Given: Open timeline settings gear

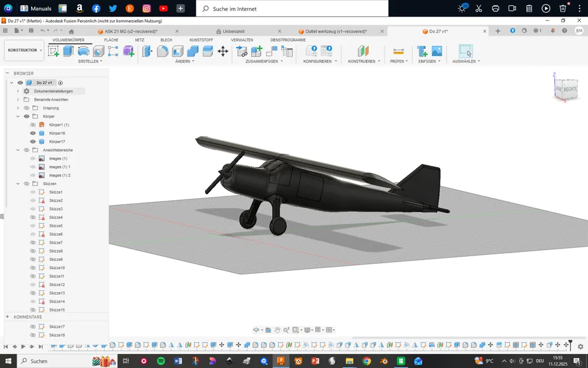Looking at the screenshot, I should coord(580,347).
